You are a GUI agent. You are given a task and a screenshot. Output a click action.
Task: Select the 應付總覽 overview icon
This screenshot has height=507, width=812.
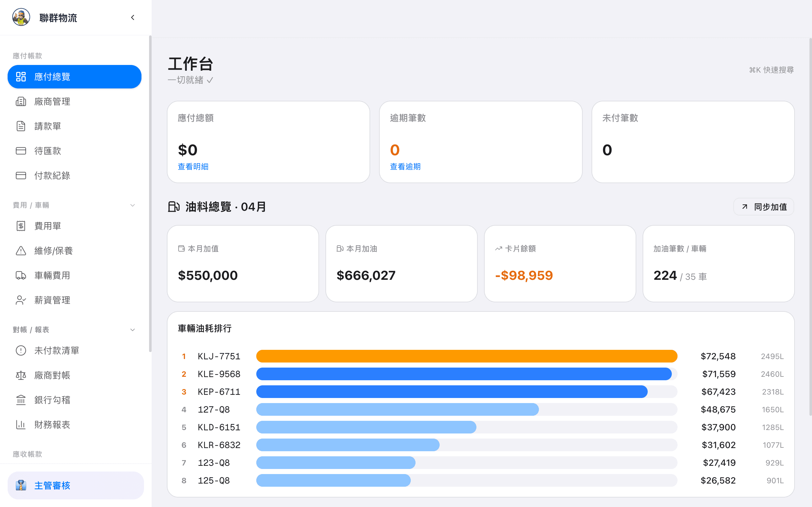pos(21,76)
